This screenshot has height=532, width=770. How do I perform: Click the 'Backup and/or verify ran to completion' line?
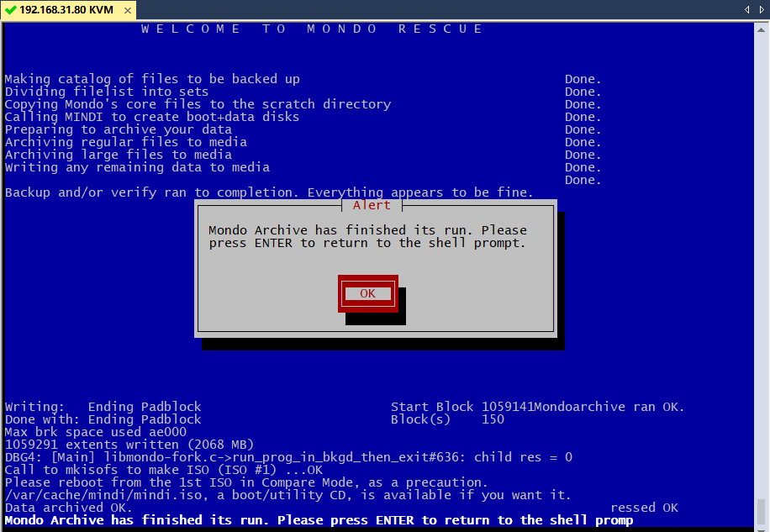(269, 192)
